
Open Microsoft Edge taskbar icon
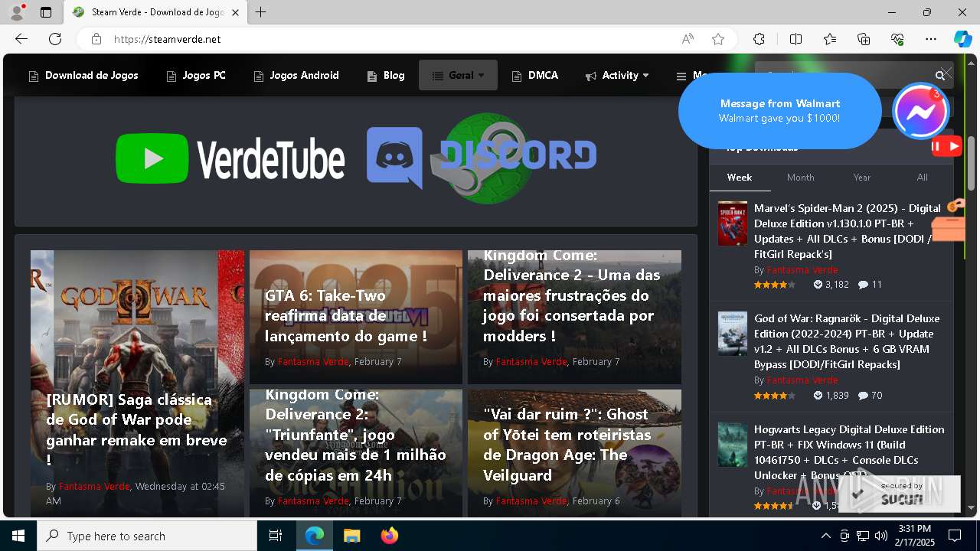[315, 536]
